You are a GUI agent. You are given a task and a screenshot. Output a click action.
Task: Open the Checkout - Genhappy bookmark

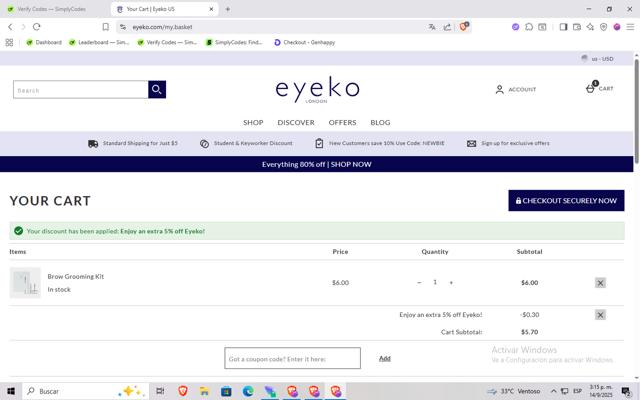pos(304,42)
